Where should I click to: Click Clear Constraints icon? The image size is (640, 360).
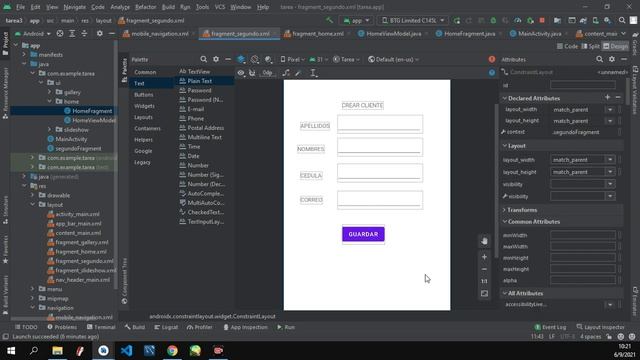tap(286, 73)
